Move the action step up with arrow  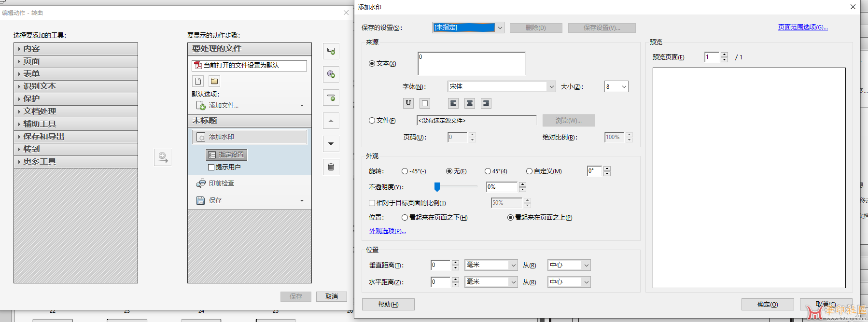[x=331, y=121]
